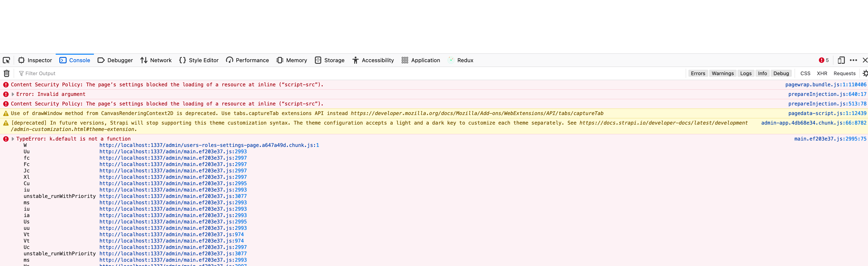Toggle the XHR requests filter
This screenshot has height=266, width=868.
coord(822,73)
